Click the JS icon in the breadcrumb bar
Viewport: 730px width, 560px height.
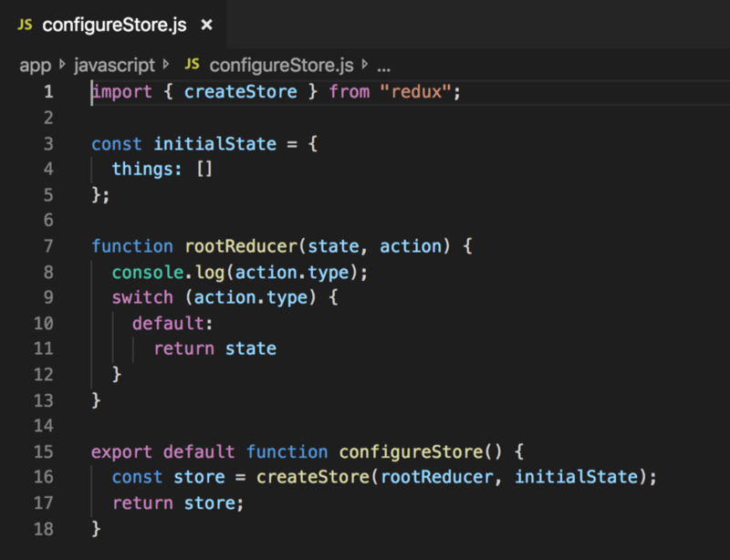(192, 66)
